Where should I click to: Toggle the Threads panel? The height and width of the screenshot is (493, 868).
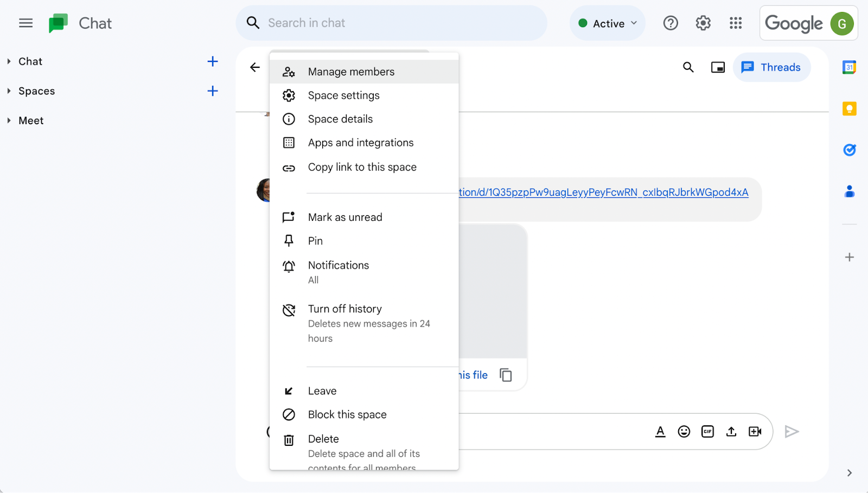tap(771, 67)
